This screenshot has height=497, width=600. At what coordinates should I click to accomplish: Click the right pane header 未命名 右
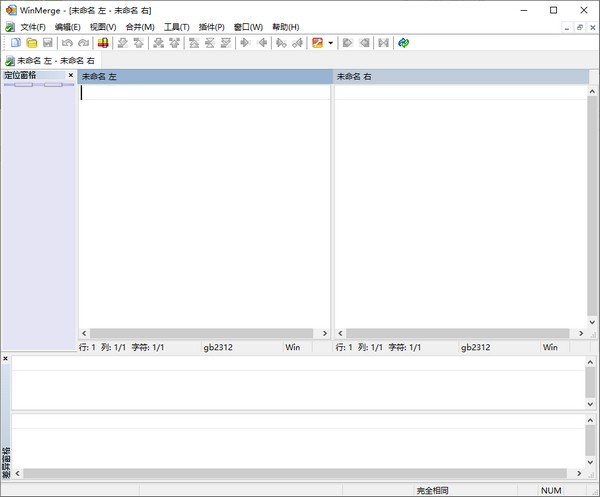[460, 76]
